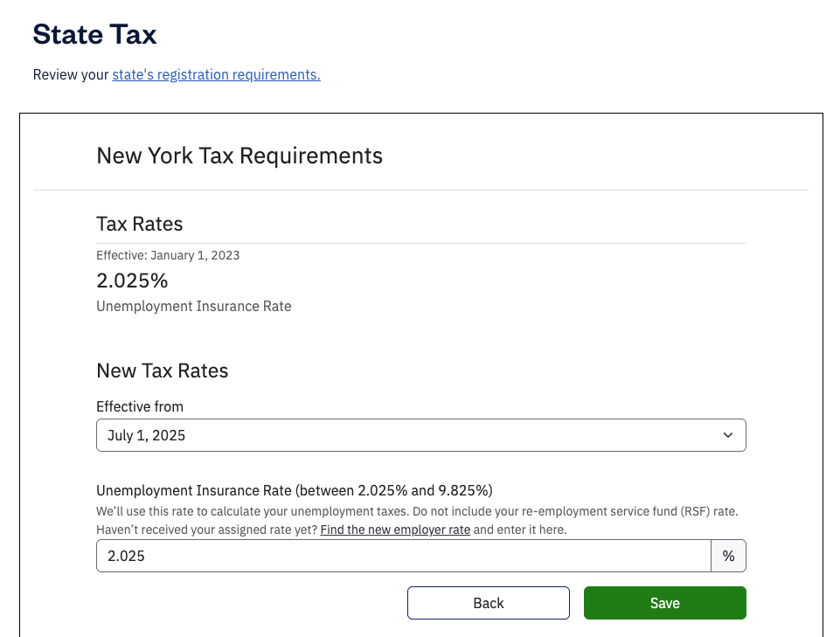Click the "state's registration requirements" hyperlink text

click(215, 74)
